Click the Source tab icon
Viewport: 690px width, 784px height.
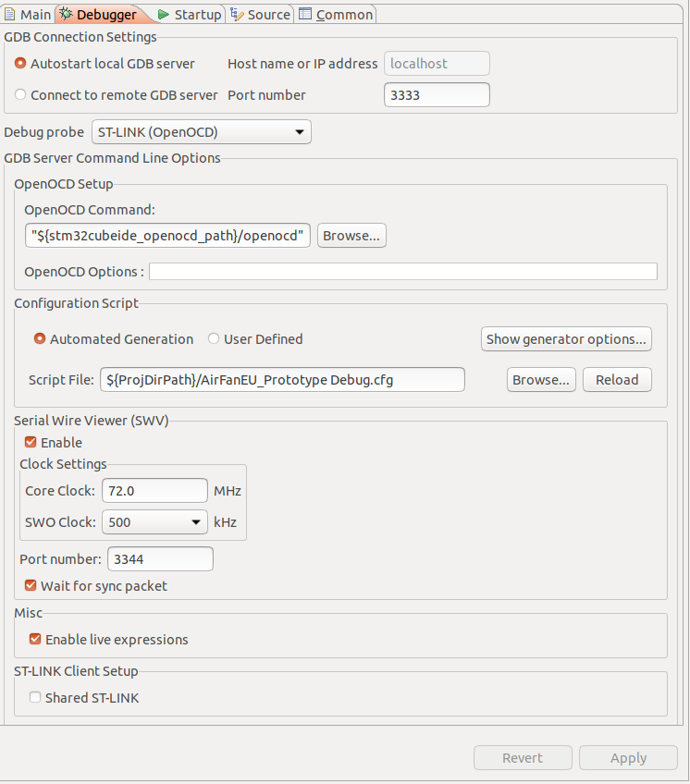point(237,14)
